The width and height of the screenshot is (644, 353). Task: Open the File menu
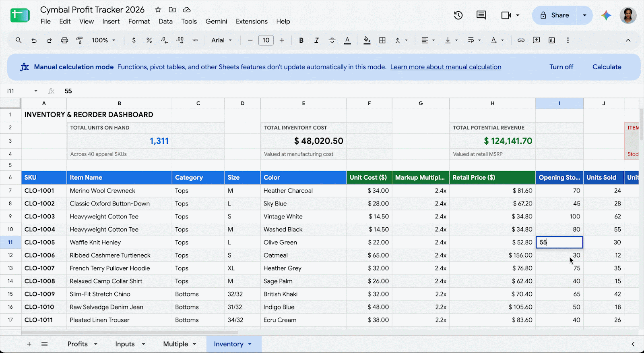(x=45, y=21)
